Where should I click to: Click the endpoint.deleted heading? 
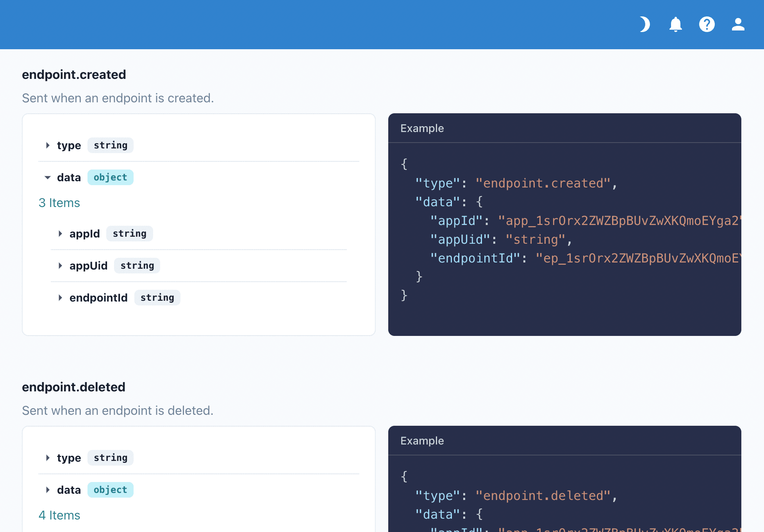[x=73, y=387]
